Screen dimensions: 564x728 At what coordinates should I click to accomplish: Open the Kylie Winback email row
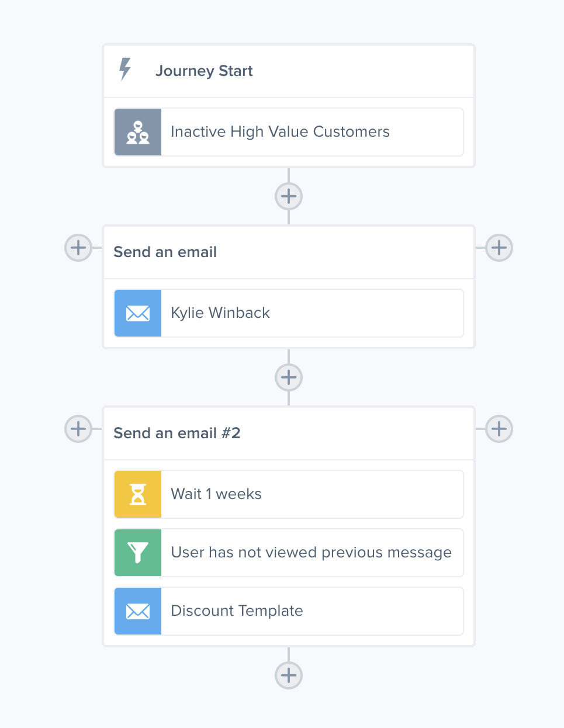(289, 313)
